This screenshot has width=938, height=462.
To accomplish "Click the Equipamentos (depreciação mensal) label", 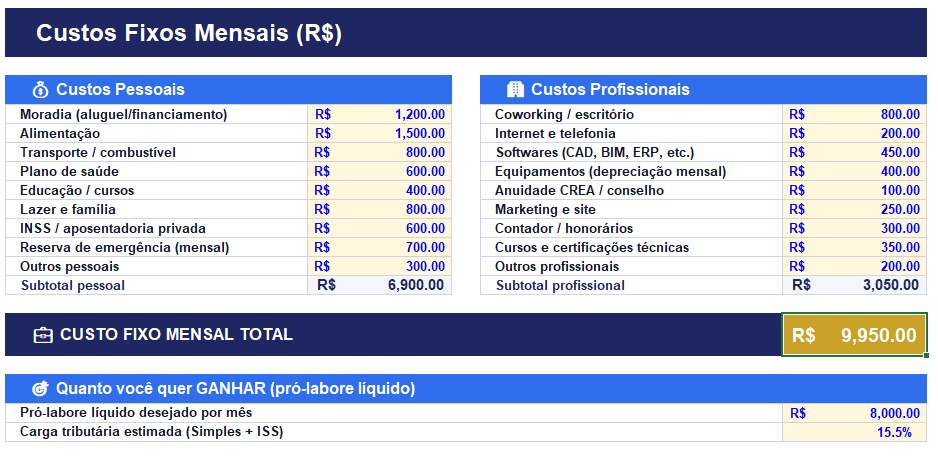I will [x=610, y=172].
